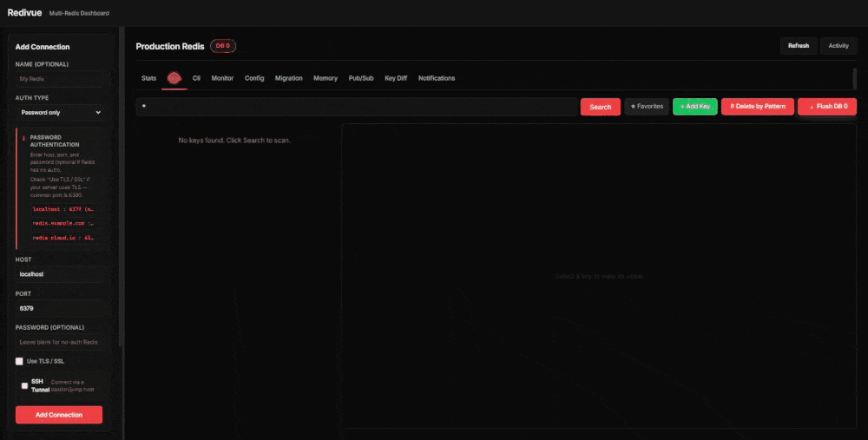The height and width of the screenshot is (440, 868).
Task: Switch to the Cli tab
Action: [196, 79]
